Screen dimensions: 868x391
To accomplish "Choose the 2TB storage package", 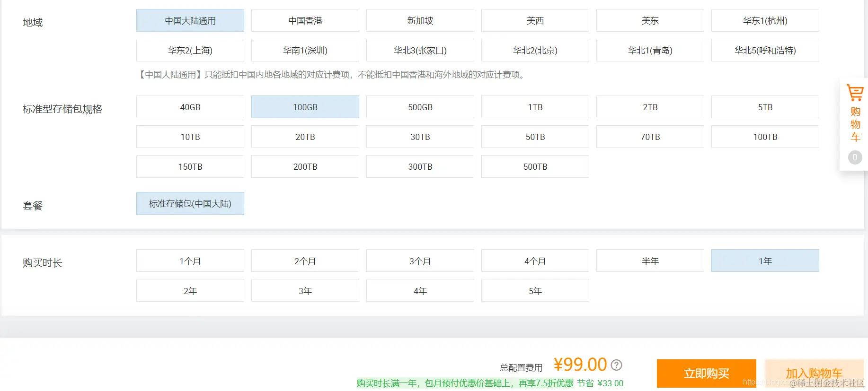I will pos(650,107).
